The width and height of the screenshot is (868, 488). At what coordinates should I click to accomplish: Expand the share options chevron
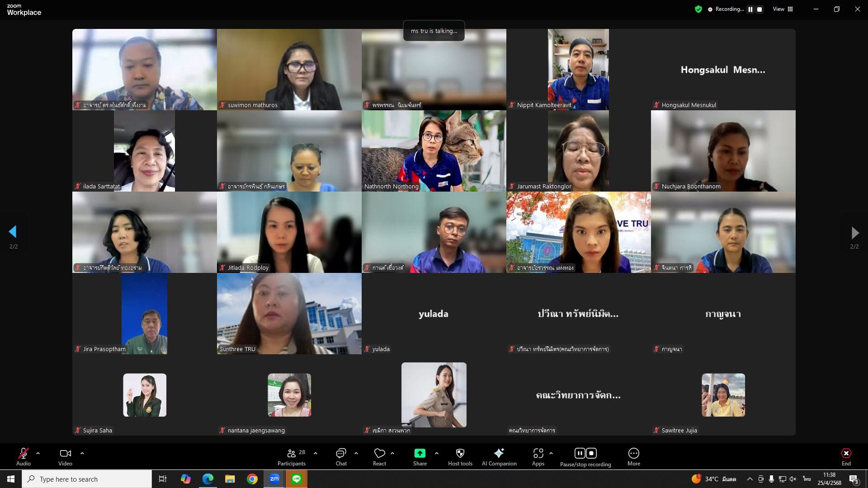click(437, 453)
